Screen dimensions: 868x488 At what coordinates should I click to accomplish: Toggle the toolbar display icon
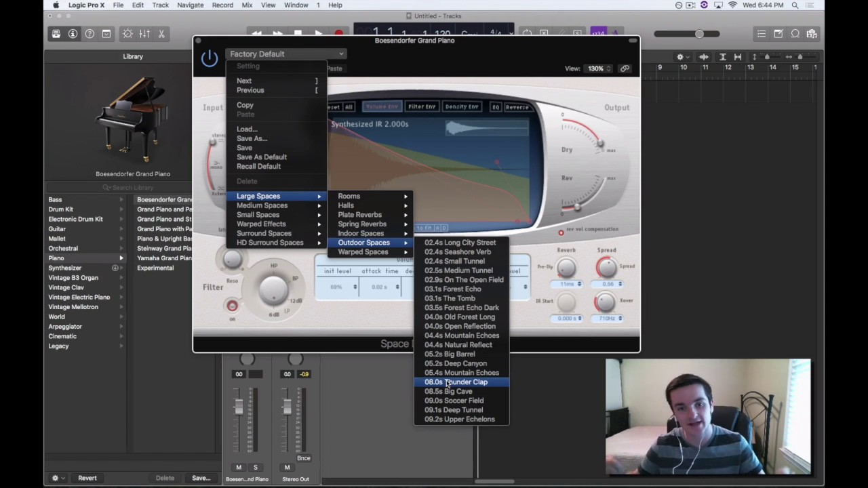106,34
